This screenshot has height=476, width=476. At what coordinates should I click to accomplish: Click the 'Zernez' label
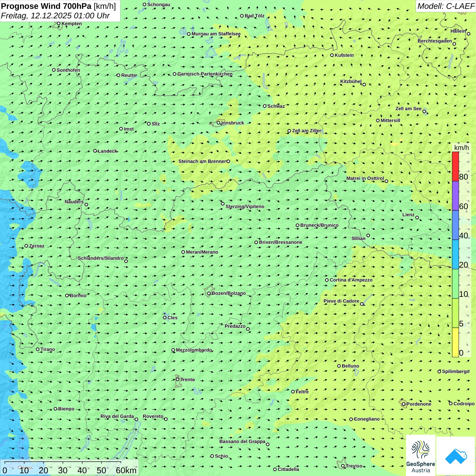[37, 246]
